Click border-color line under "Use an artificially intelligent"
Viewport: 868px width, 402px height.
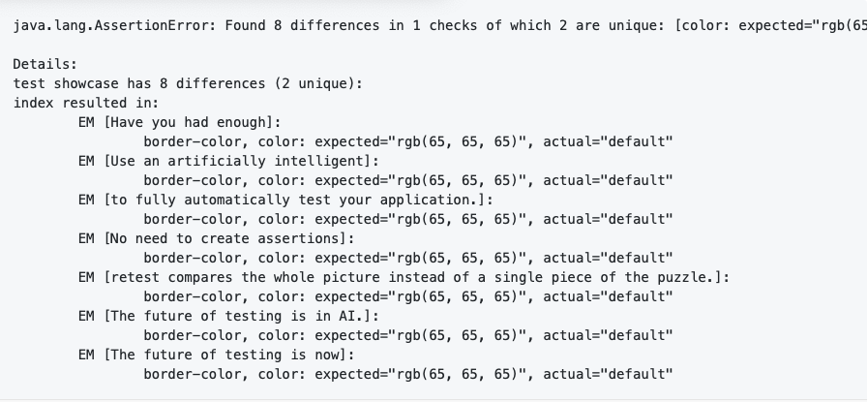407,180
